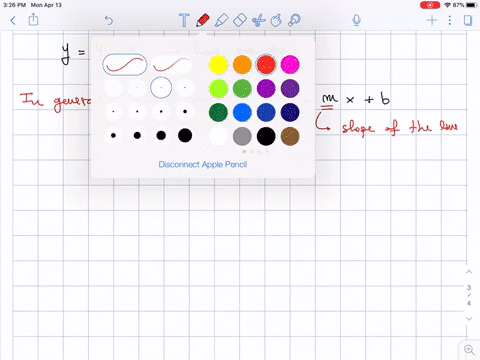Pick the lime green color swatch
The height and width of the screenshot is (360, 480).
219,89
